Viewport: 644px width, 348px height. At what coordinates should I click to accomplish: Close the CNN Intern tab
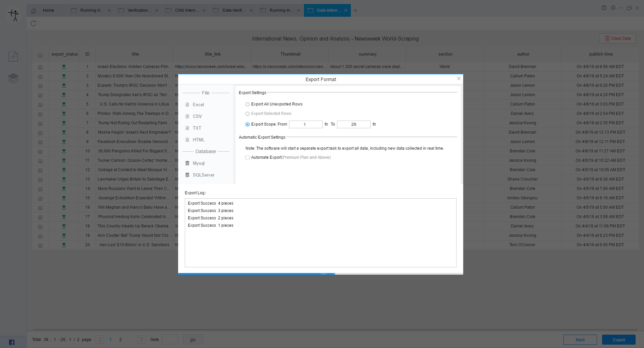[204, 10]
